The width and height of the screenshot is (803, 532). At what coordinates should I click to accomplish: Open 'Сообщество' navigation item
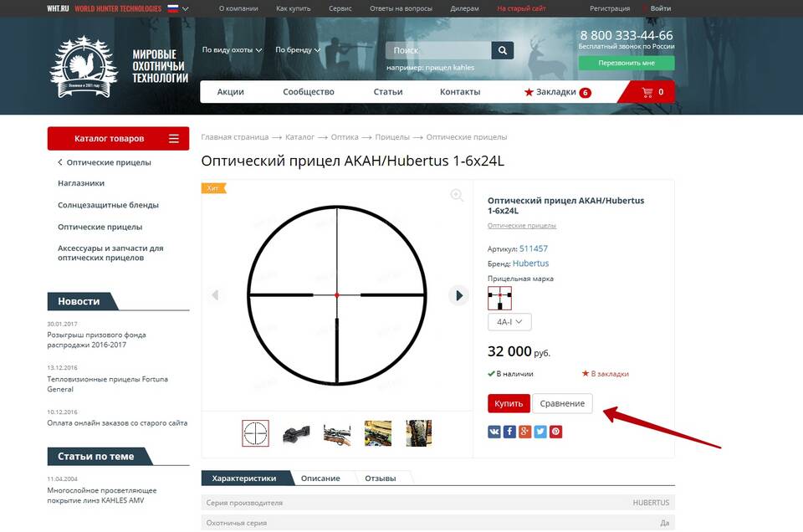309,92
